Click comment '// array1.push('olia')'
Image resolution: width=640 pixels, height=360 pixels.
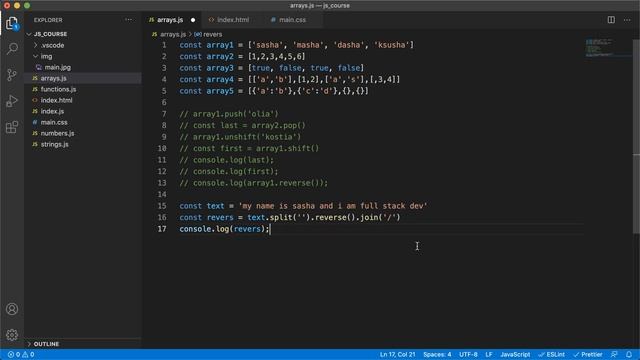click(x=229, y=114)
